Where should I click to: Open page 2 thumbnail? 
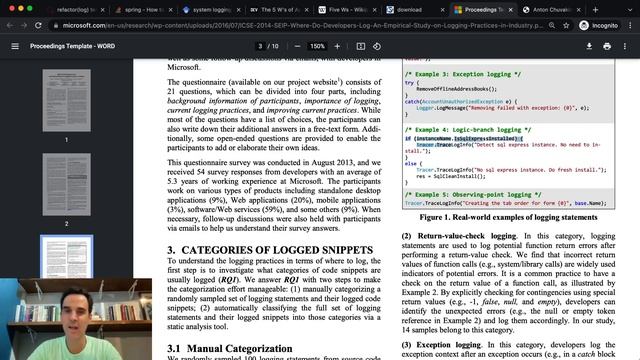point(67,184)
